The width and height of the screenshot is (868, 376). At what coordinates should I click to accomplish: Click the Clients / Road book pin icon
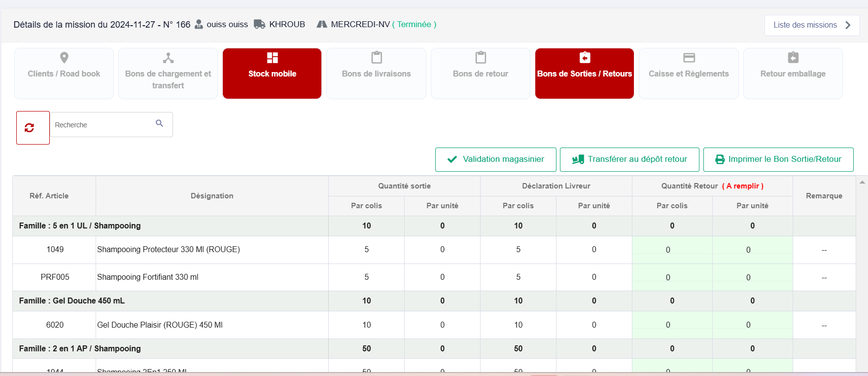click(x=64, y=58)
